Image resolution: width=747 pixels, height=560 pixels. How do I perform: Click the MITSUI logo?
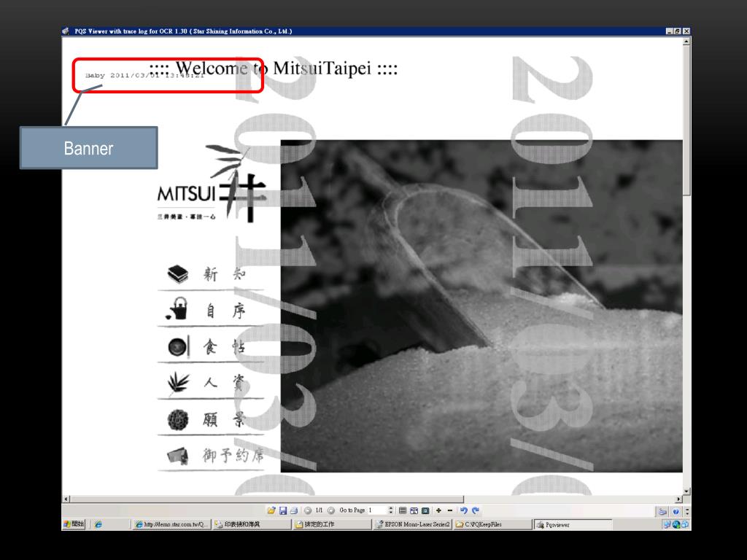pos(212,184)
